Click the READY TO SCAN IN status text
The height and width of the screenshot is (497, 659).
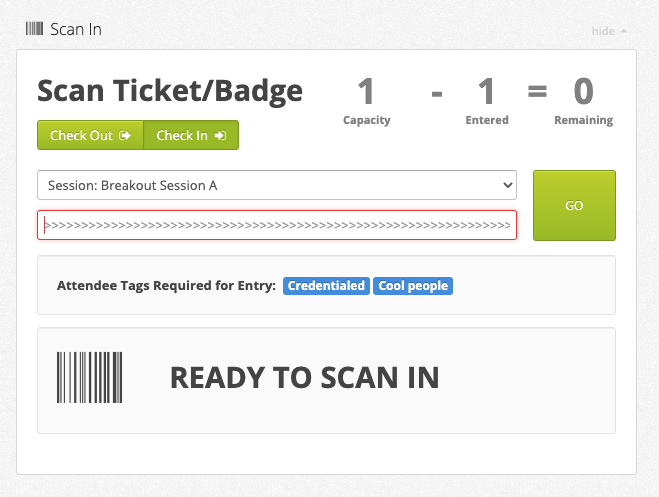[304, 377]
